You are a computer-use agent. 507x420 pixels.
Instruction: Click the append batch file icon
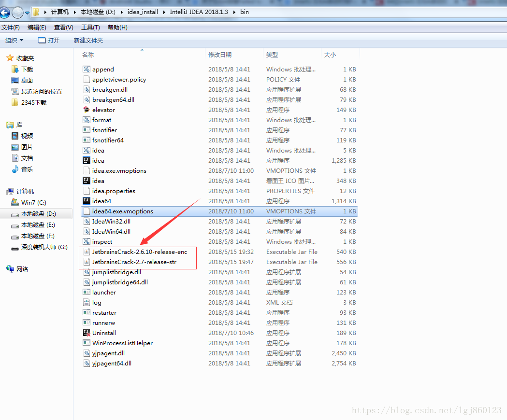87,69
